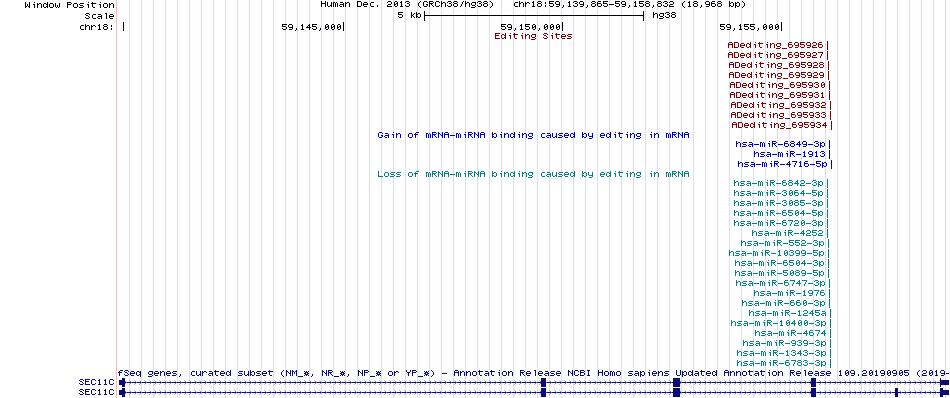Image resolution: width=950 pixels, height=398 pixels.
Task: Open details for ADediting_695931
Action: [777, 95]
